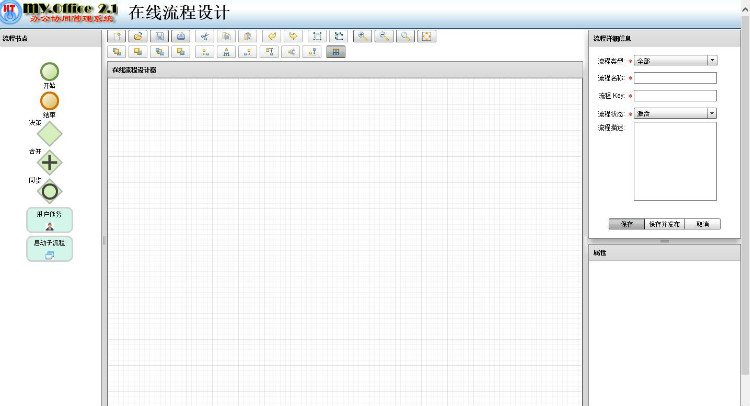Click the align vertical middle icon

[x=291, y=52]
